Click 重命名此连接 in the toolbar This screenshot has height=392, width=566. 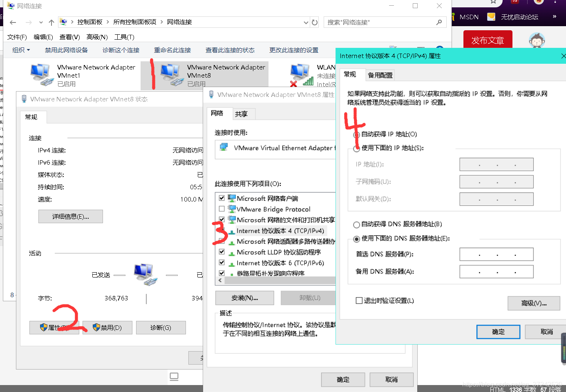[x=172, y=50]
